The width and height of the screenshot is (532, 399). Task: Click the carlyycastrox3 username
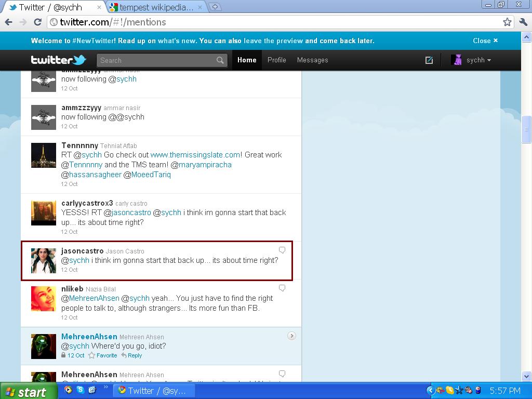pyautogui.click(x=87, y=203)
